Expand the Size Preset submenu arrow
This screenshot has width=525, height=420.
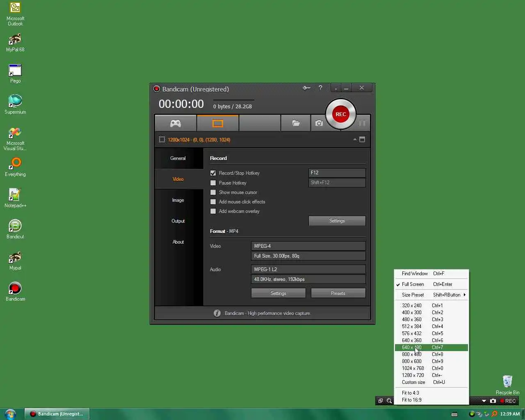click(x=464, y=295)
